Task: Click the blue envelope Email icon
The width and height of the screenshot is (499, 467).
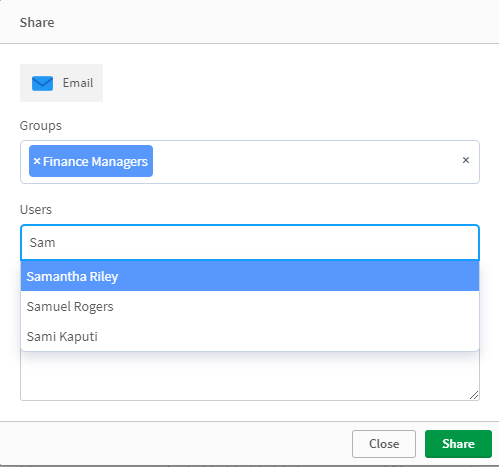Action: click(x=42, y=83)
